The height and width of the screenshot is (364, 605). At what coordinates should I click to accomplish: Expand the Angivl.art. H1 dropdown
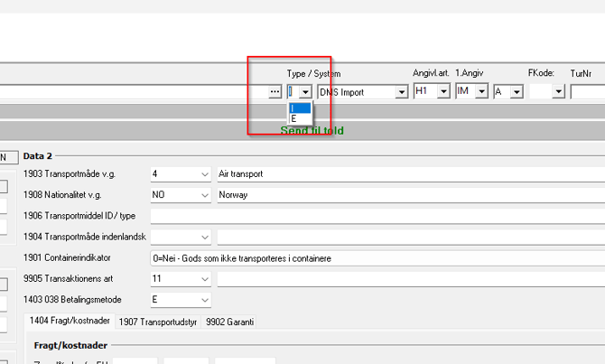443,91
